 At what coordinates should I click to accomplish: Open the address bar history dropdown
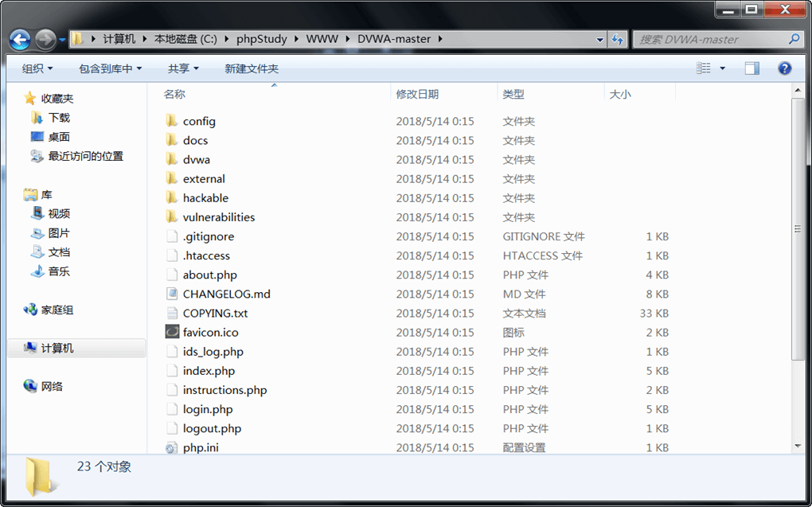599,39
